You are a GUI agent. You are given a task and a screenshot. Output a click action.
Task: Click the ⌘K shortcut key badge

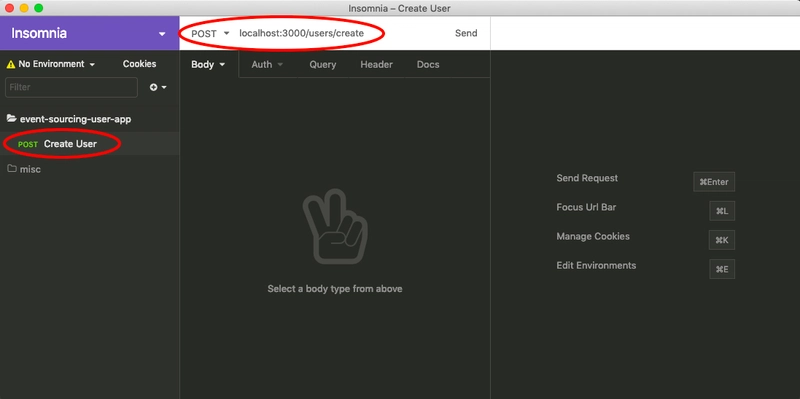pos(722,240)
